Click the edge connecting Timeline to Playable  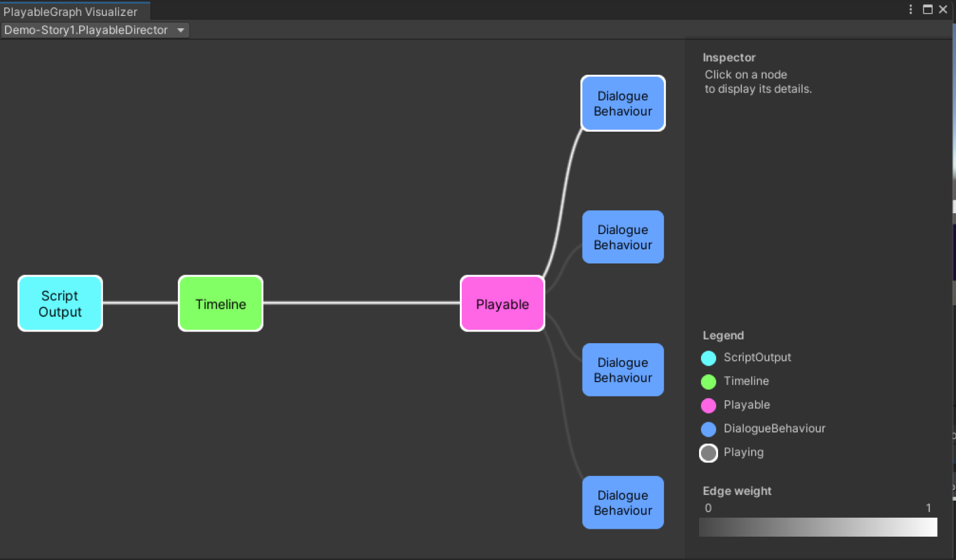(x=362, y=303)
